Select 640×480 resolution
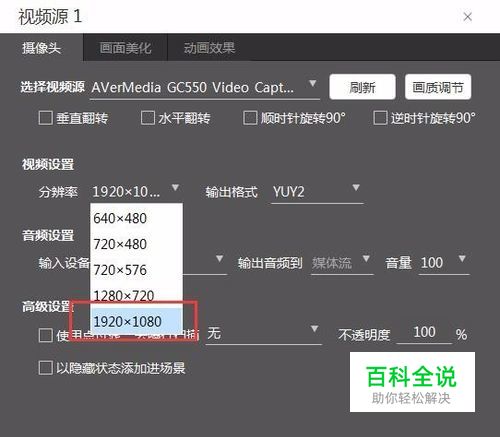This screenshot has width=500, height=437. pos(136,218)
